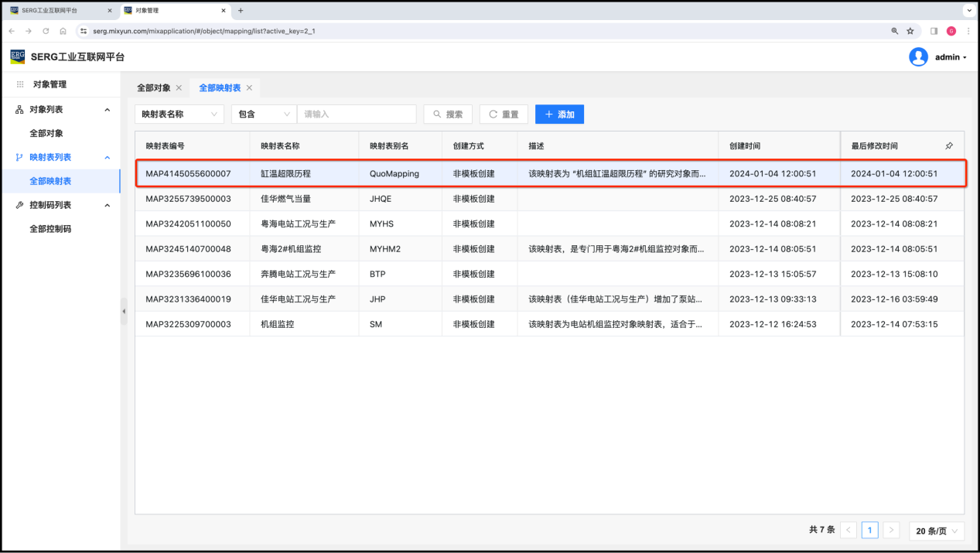This screenshot has width=980, height=553.
Task: Click the 搜索 search button
Action: 448,114
